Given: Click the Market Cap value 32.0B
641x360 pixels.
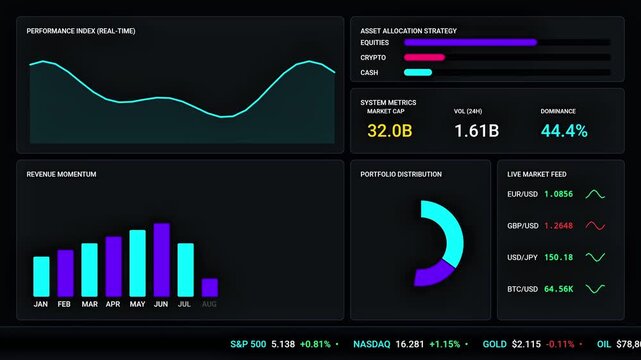Looking at the screenshot, I should tap(390, 131).
